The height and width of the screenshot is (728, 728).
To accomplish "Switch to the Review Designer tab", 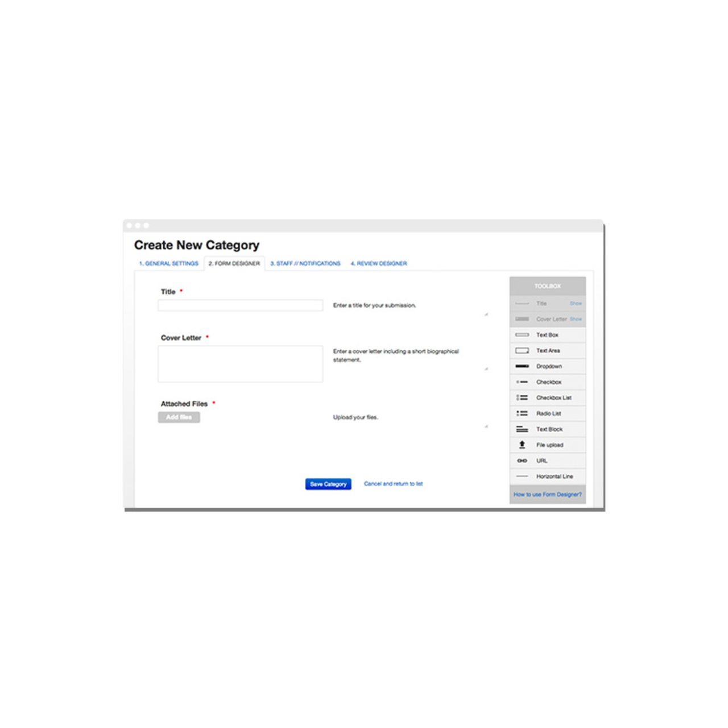I will coord(379,263).
